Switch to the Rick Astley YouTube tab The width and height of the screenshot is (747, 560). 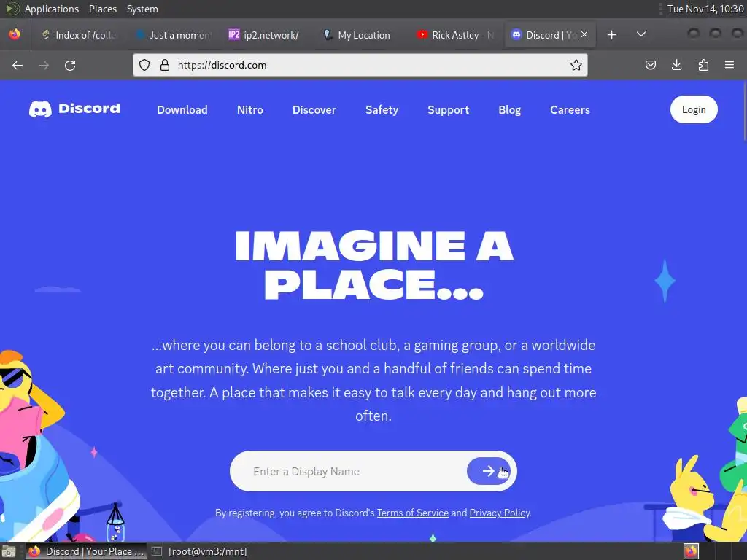click(454, 35)
